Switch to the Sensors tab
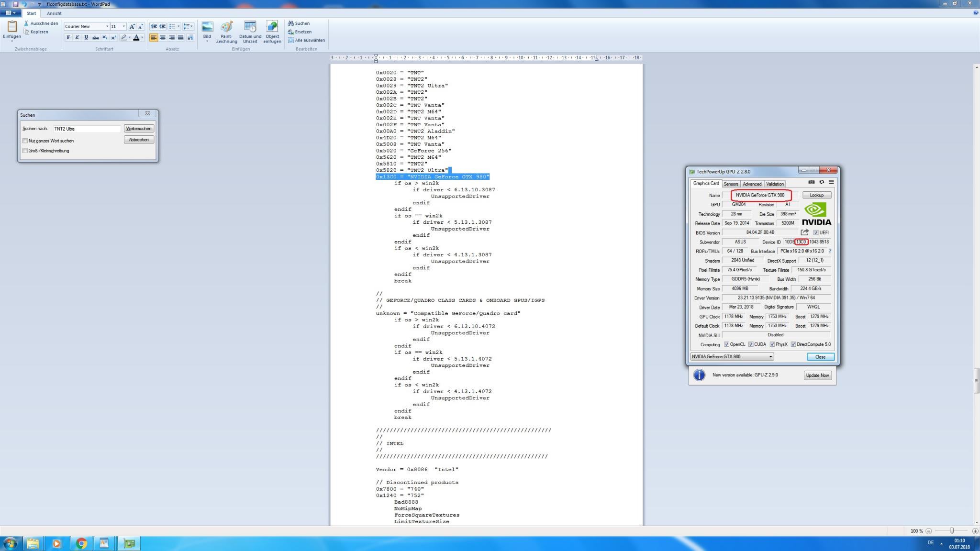This screenshot has height=551, width=980. 731,184
